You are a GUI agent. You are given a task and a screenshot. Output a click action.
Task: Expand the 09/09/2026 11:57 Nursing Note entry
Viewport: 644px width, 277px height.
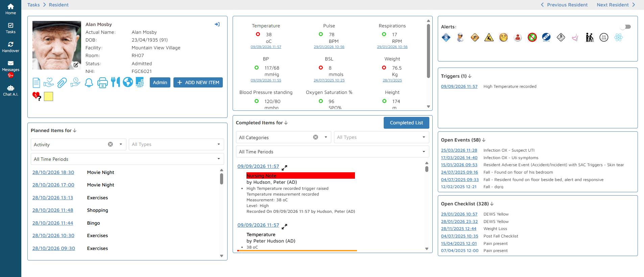point(285,167)
